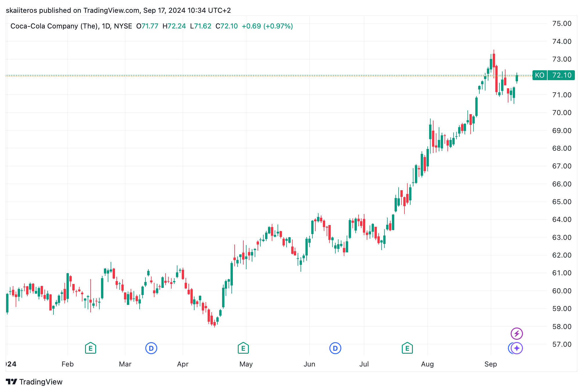The height and width of the screenshot is (392, 583).
Task: Click the low value L71.62
Action: (x=201, y=26)
